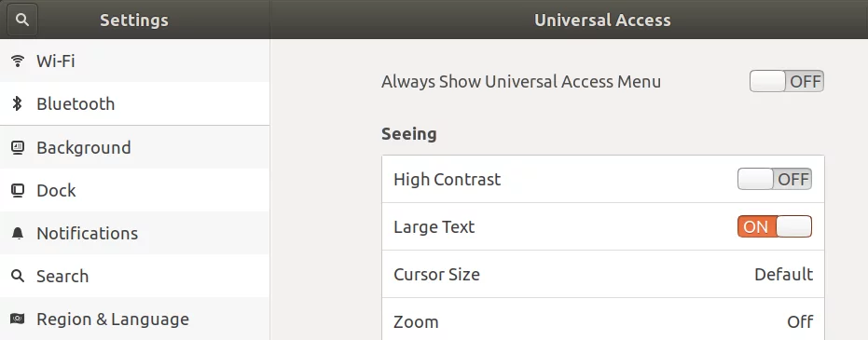Go to Region & Language settings
The height and width of the screenshot is (340, 868).
click(x=134, y=319)
